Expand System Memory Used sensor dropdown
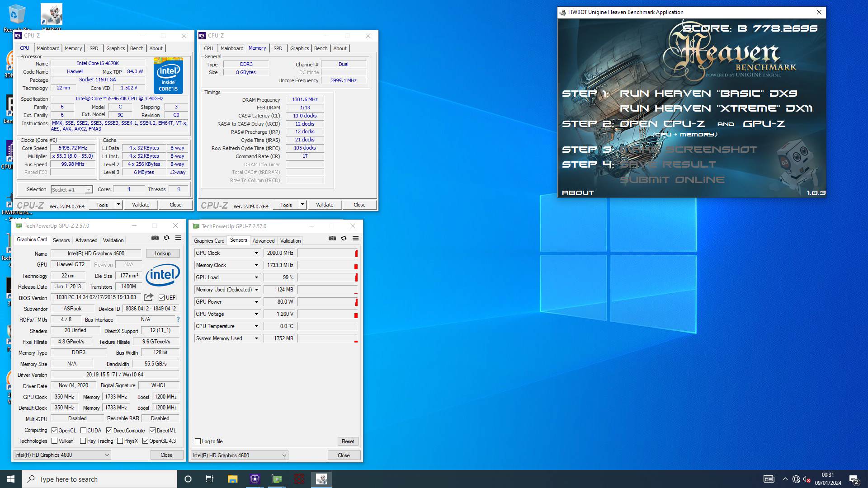The height and width of the screenshot is (488, 868). [256, 338]
